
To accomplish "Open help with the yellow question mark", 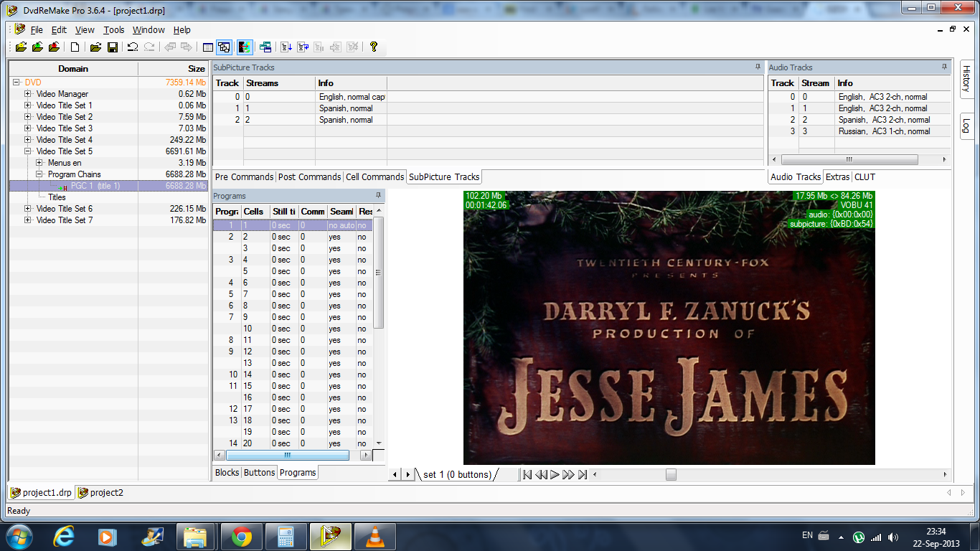I will [373, 47].
